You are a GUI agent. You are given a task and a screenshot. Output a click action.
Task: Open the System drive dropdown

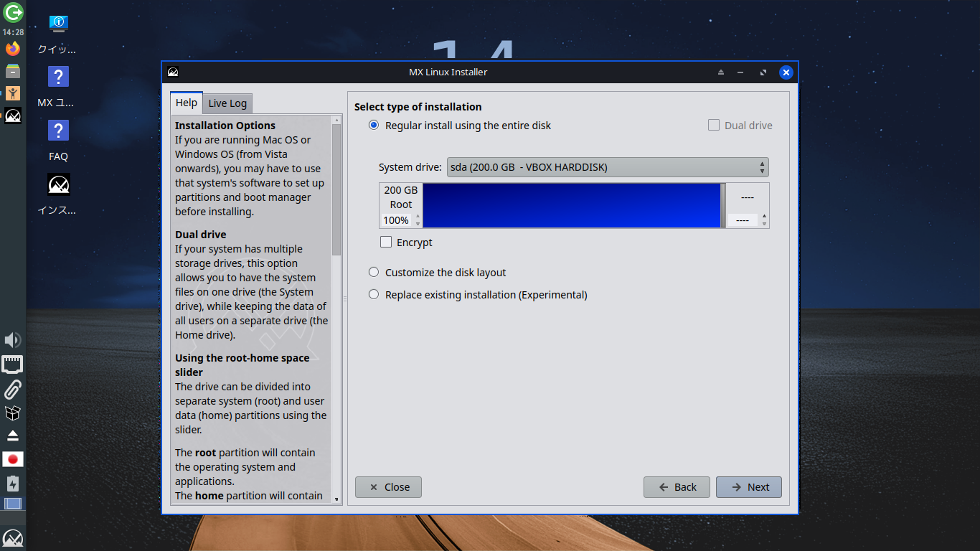pos(608,167)
